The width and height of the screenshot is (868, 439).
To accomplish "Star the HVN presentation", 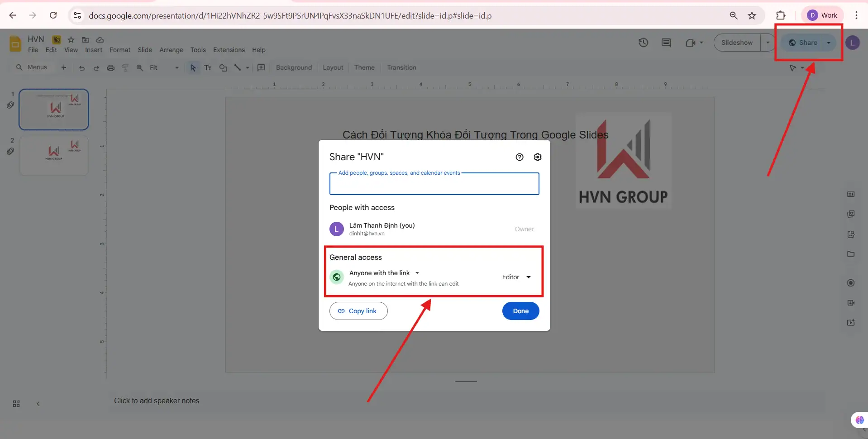I will [71, 40].
